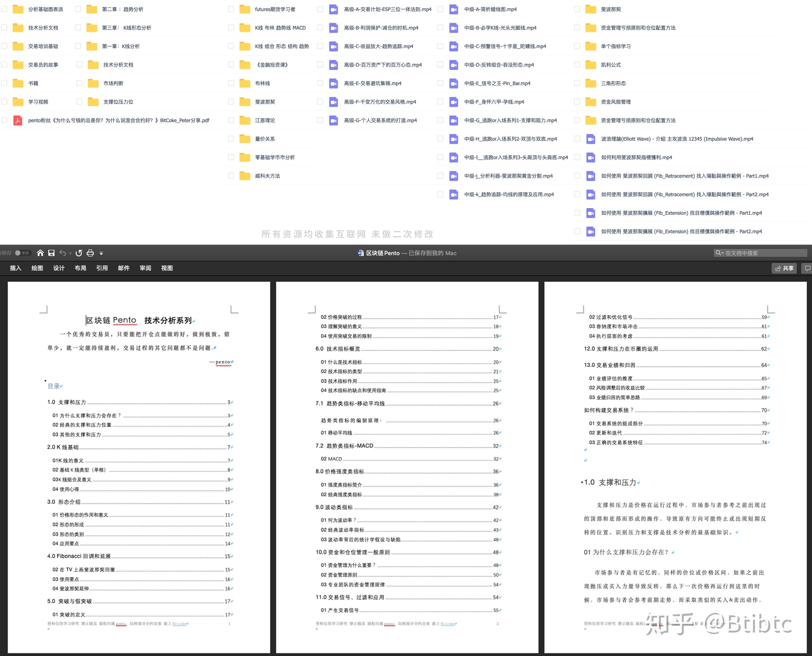
Task: Click the heading 1.0 支撑和压力 on page 3
Action: [610, 482]
